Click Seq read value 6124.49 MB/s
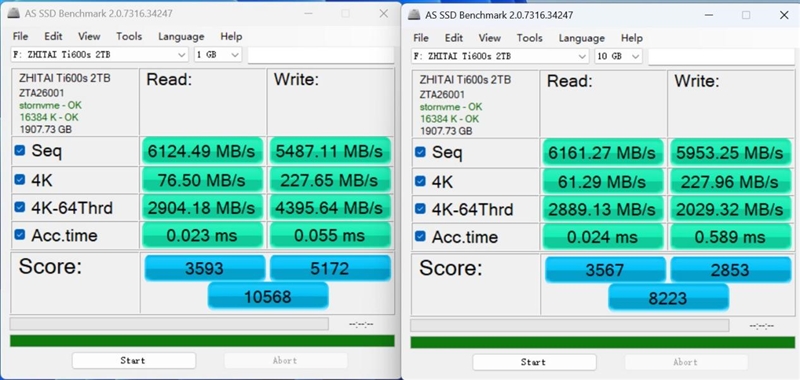This screenshot has width=800, height=380. tap(202, 150)
